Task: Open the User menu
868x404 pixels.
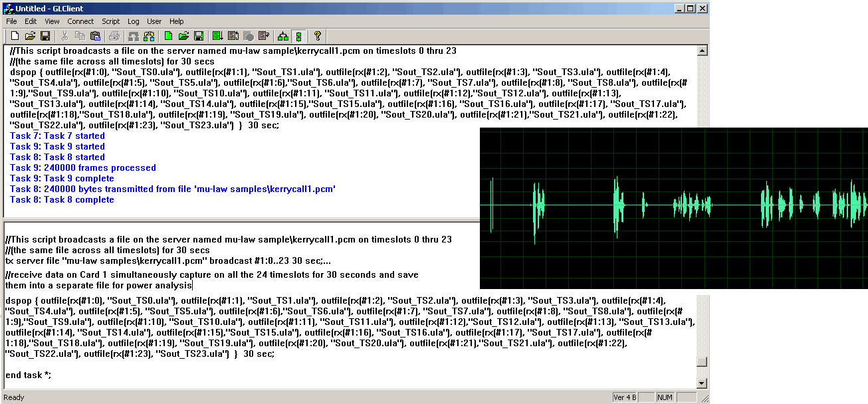Action: [154, 21]
